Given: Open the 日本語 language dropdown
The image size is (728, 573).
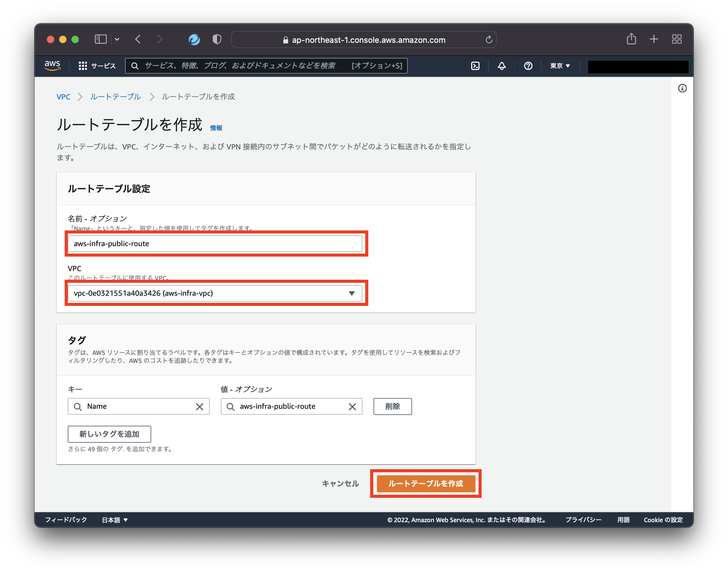Looking at the screenshot, I should tap(114, 520).
